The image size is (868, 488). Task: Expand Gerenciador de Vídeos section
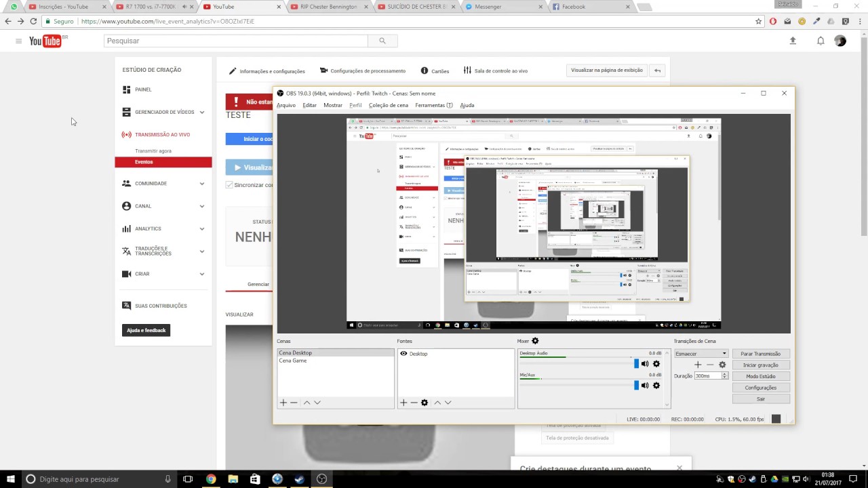tap(202, 113)
